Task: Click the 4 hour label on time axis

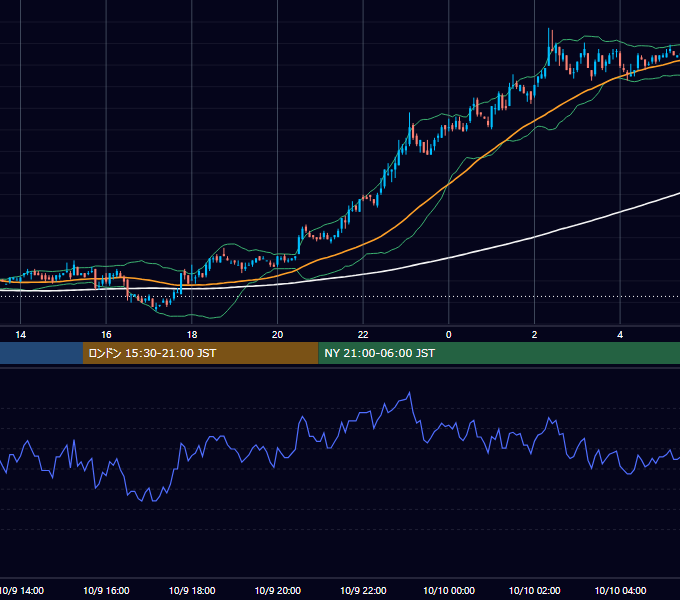Action: pos(620,335)
